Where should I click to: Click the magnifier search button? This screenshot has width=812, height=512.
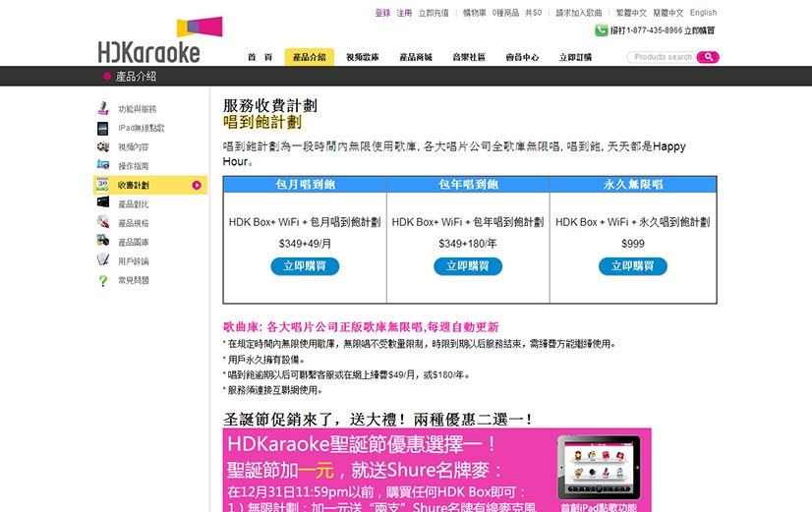click(708, 57)
